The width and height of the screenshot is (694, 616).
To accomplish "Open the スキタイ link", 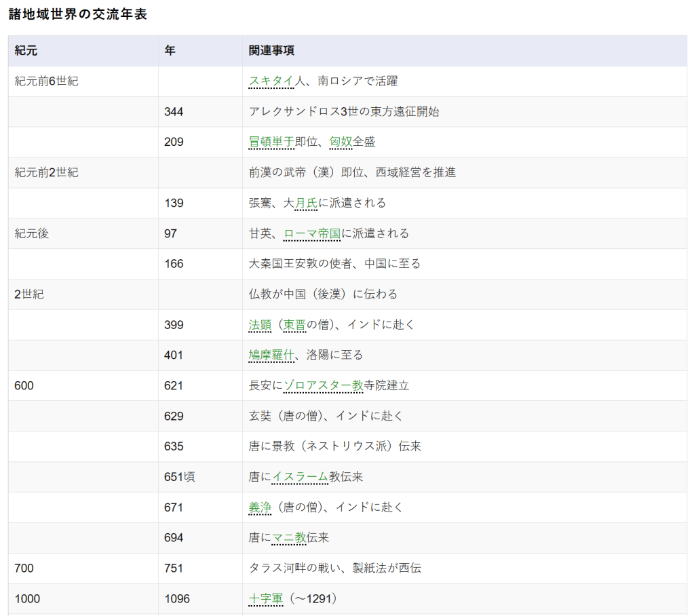I will pyautogui.click(x=271, y=81).
